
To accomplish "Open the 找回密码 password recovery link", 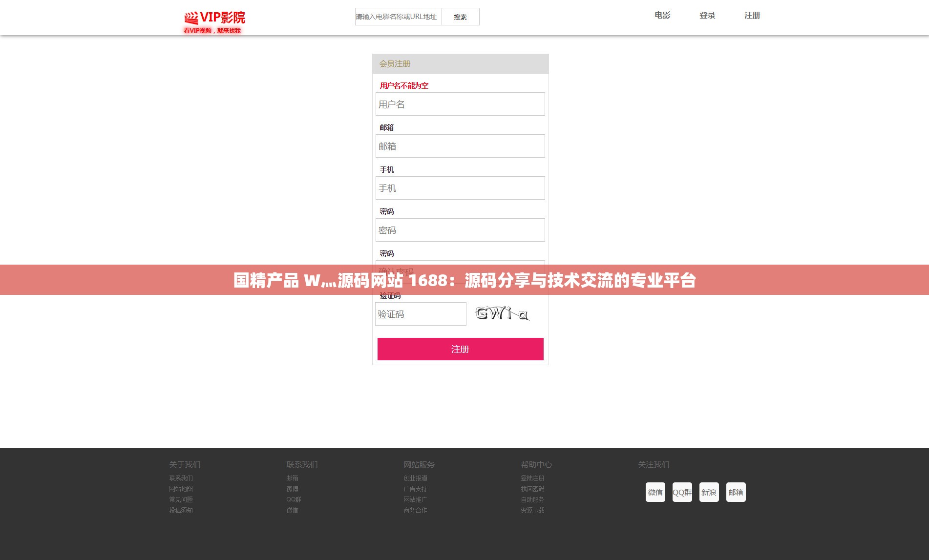I will 532,489.
